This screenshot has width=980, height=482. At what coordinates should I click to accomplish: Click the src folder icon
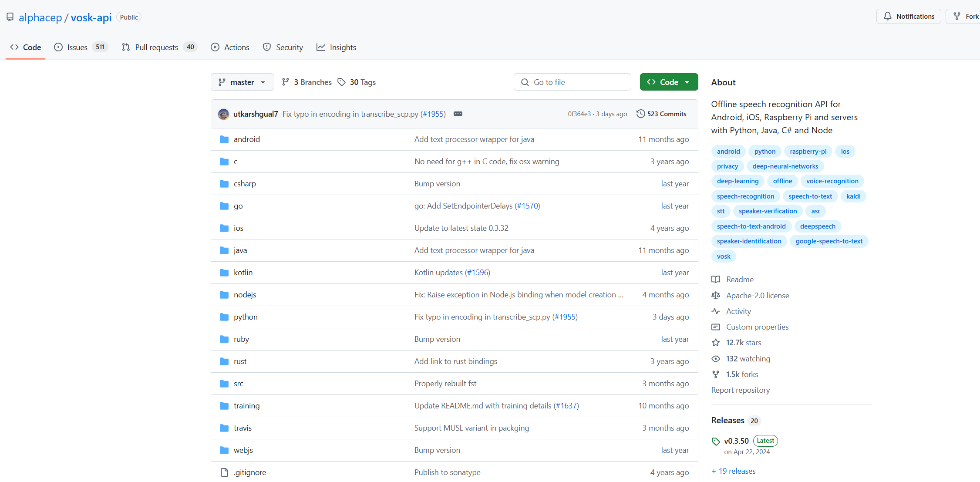224,384
